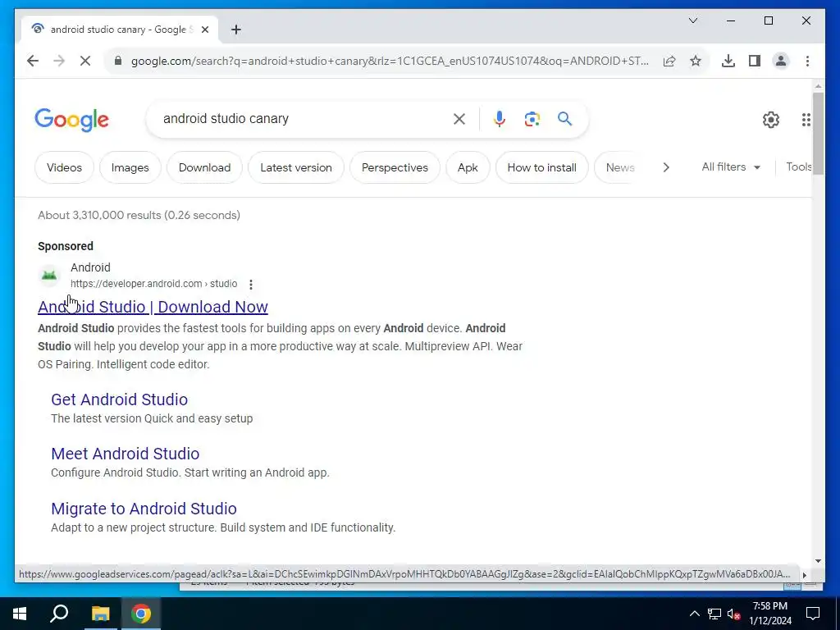Open the ad's three-dot options

(251, 285)
